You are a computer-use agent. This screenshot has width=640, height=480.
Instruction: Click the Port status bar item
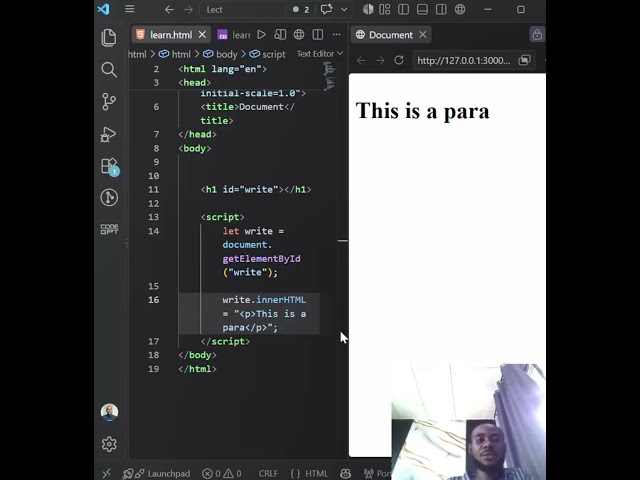377,473
